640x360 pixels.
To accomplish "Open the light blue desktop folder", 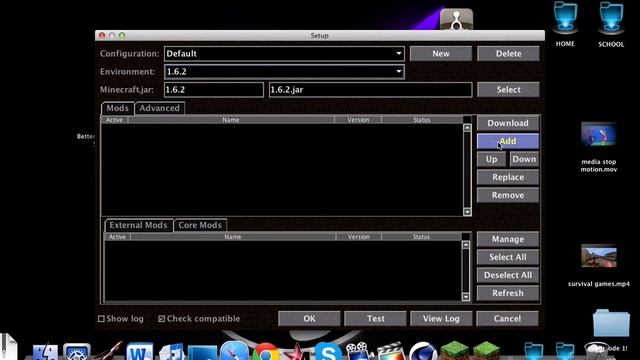I will tap(611, 323).
